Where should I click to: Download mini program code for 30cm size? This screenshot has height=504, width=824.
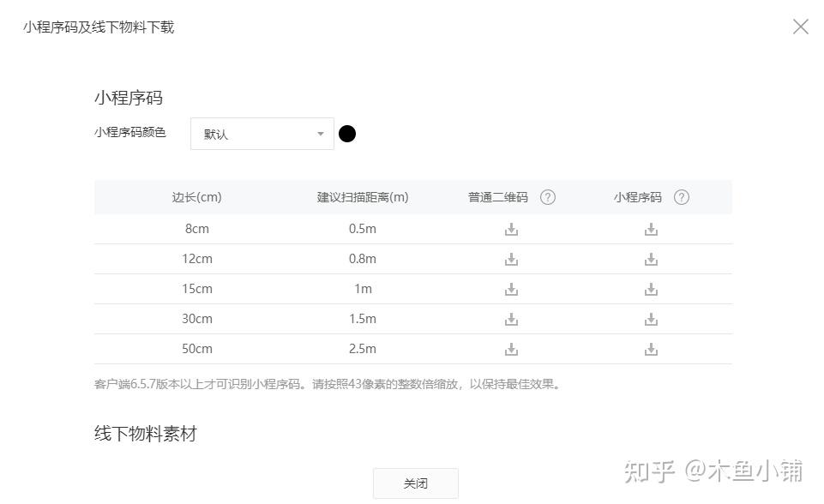(x=651, y=319)
